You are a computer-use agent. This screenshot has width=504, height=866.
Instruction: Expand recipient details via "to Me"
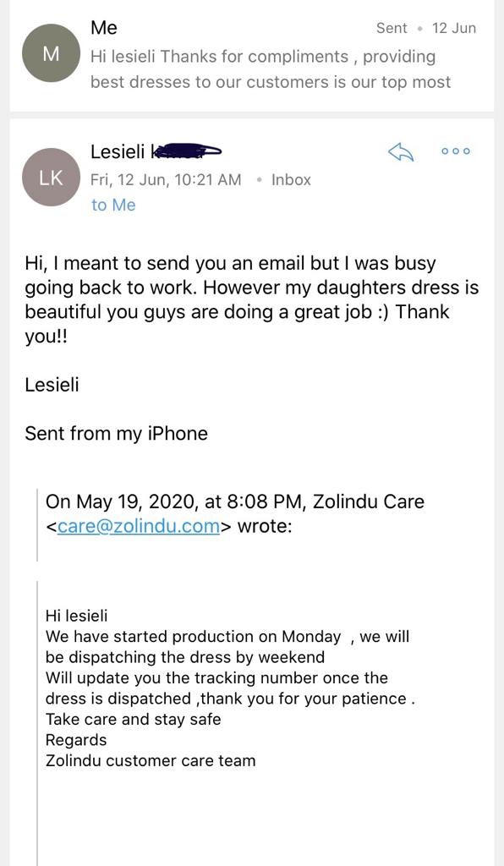pos(113,205)
